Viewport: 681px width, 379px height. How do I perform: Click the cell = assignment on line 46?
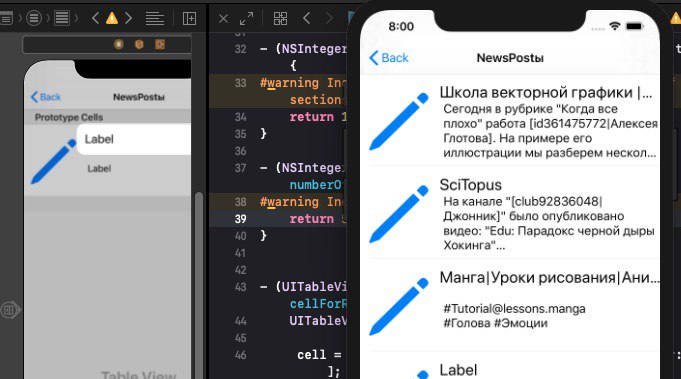tap(319, 355)
